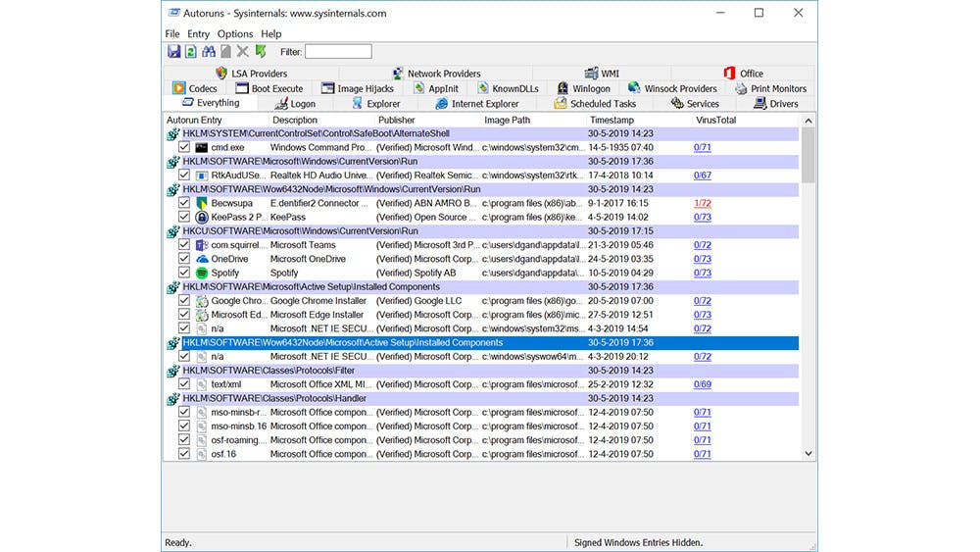Image resolution: width=980 pixels, height=552 pixels.
Task: Click the red X Delete toolbar icon
Action: (242, 51)
